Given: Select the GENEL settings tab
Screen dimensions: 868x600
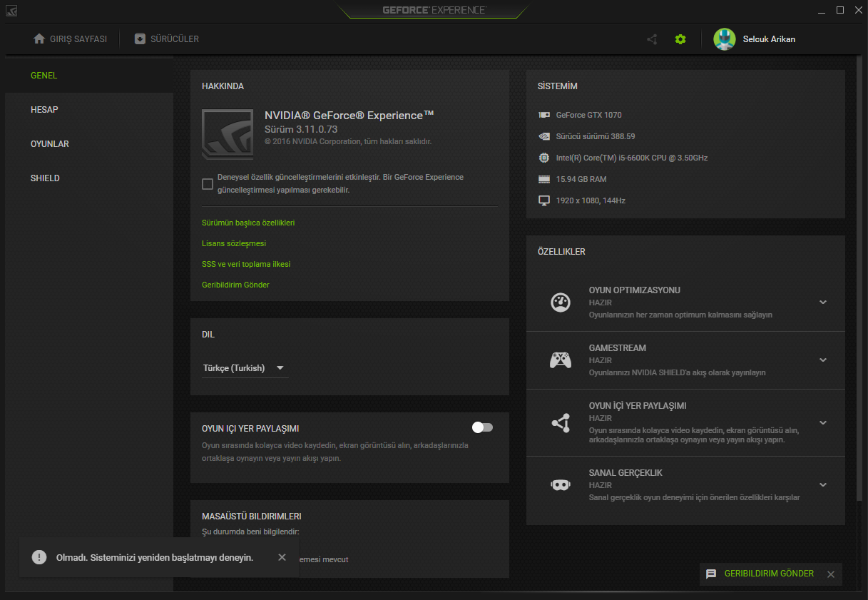Looking at the screenshot, I should (88, 76).
